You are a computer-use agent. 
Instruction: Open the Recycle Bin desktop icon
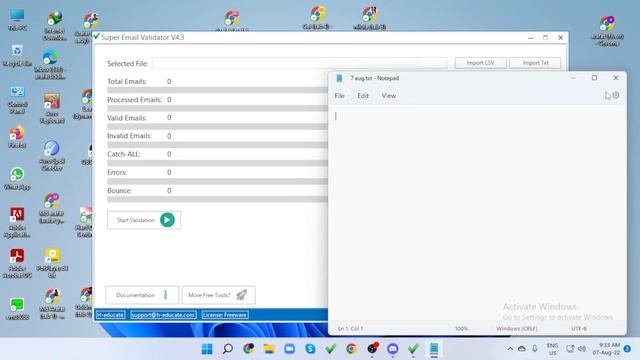coord(17,56)
